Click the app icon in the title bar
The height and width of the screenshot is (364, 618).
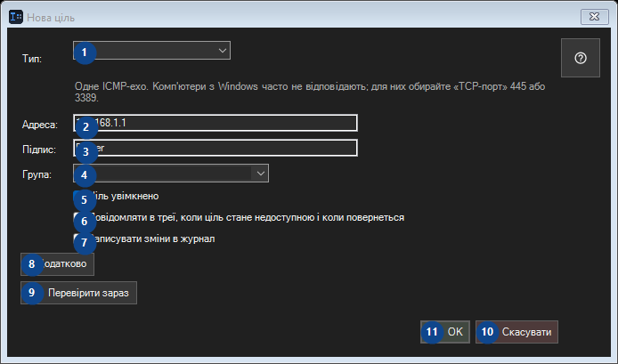(x=16, y=17)
